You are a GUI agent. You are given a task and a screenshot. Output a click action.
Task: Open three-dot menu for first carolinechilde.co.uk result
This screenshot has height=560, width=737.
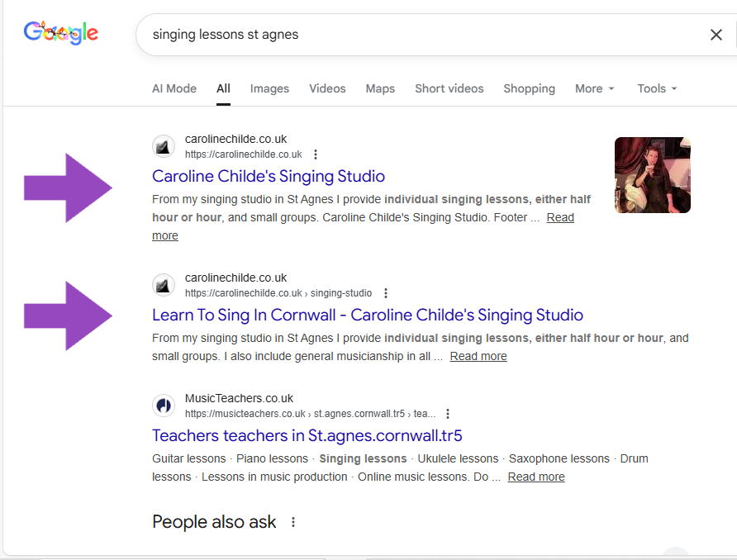(316, 154)
